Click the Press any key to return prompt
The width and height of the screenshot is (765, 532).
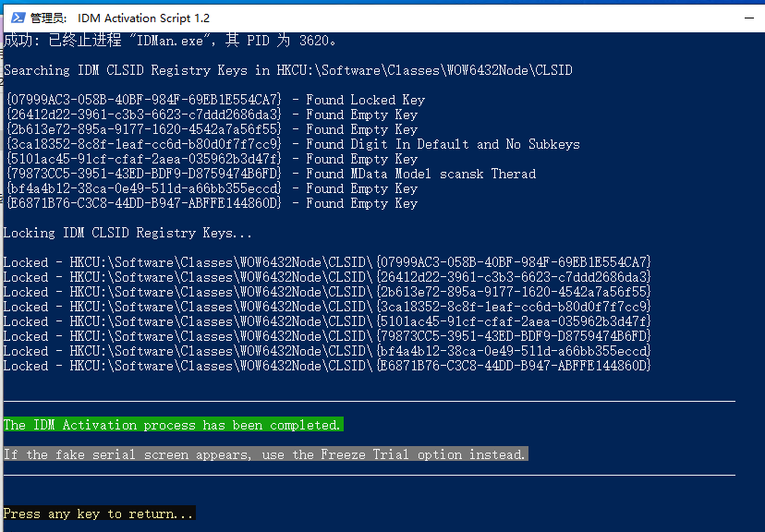[x=99, y=514]
